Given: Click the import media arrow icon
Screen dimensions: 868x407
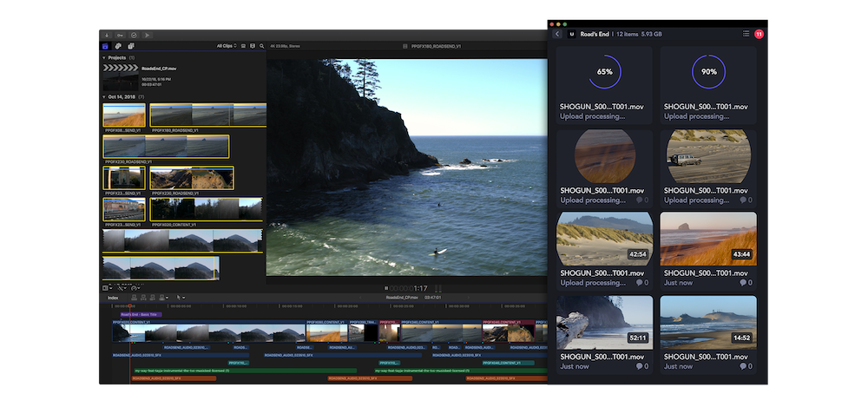Looking at the screenshot, I should [x=106, y=35].
